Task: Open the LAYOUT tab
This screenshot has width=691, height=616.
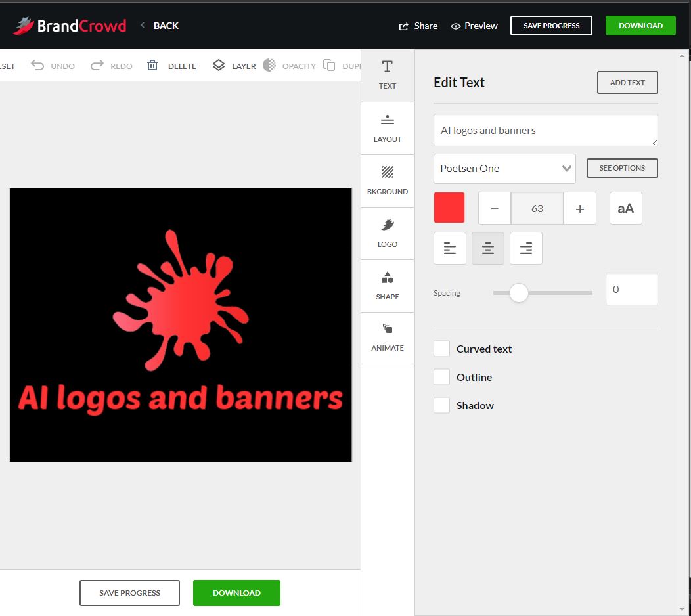Action: pos(388,128)
